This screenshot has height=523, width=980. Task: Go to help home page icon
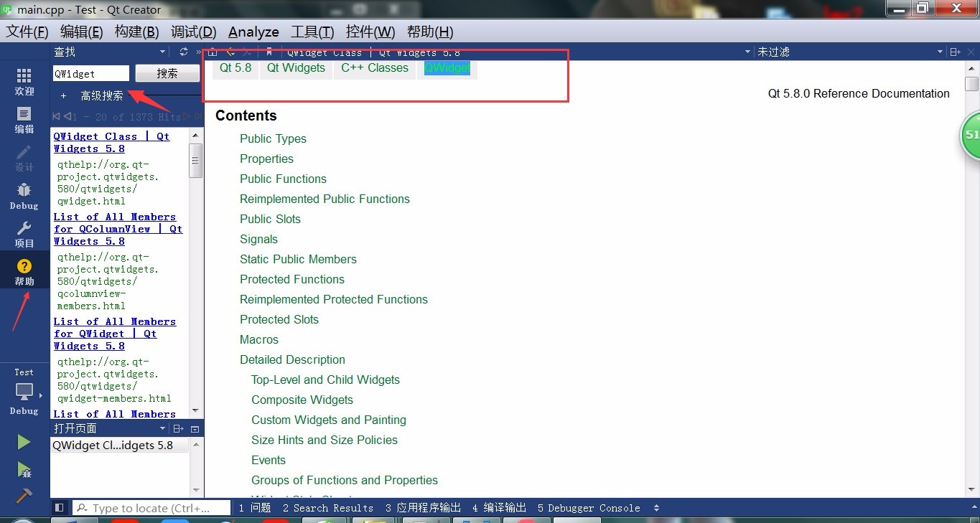click(x=213, y=52)
